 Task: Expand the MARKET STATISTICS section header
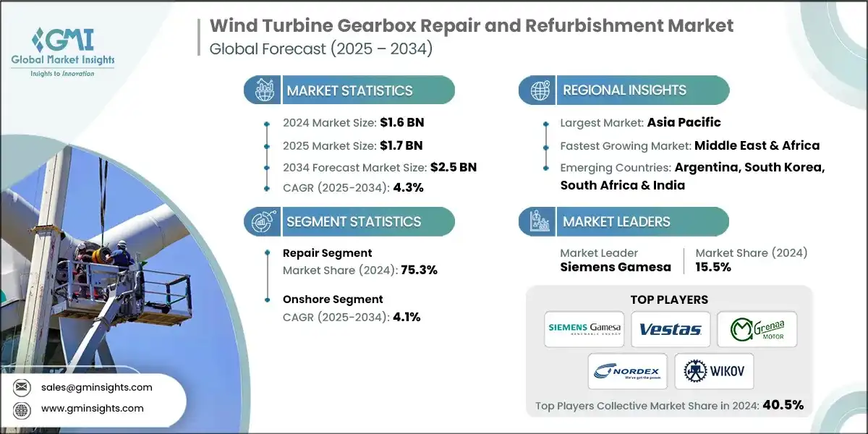[x=349, y=90]
